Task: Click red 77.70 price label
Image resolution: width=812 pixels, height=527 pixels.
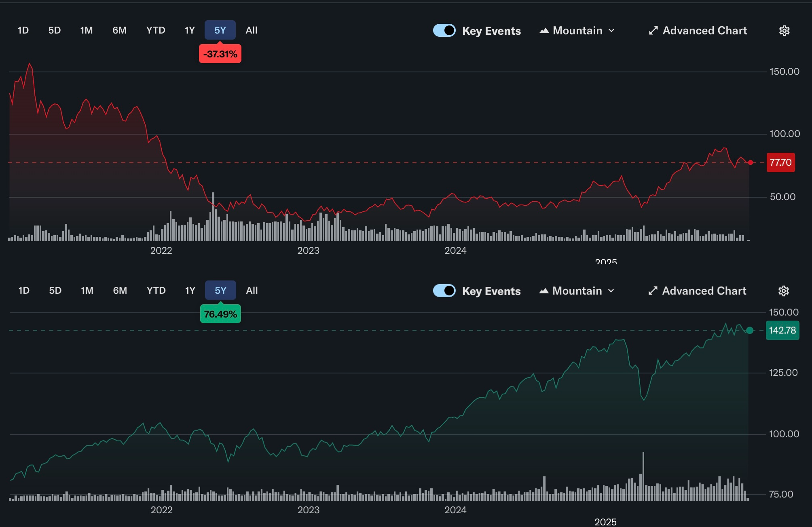Action: pyautogui.click(x=780, y=162)
